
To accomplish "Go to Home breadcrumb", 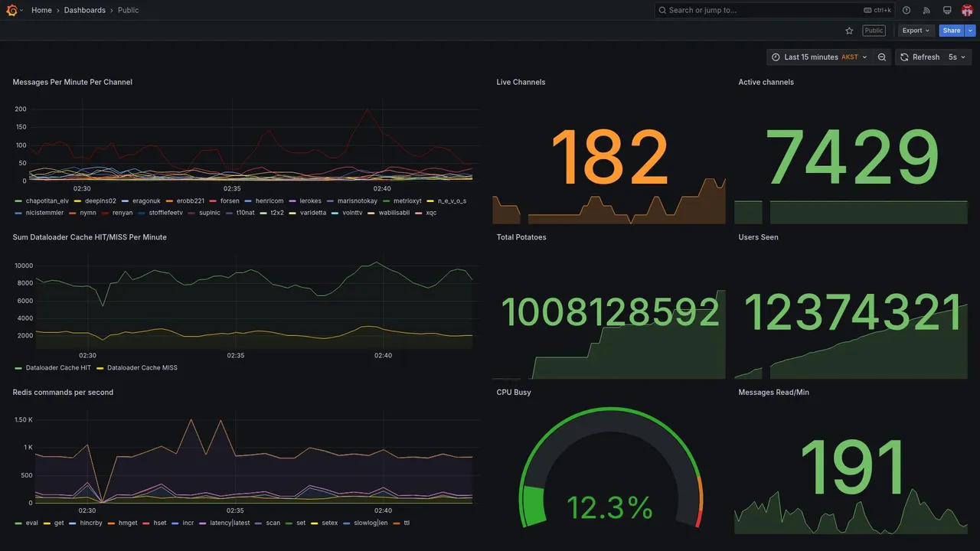I will (x=41, y=10).
